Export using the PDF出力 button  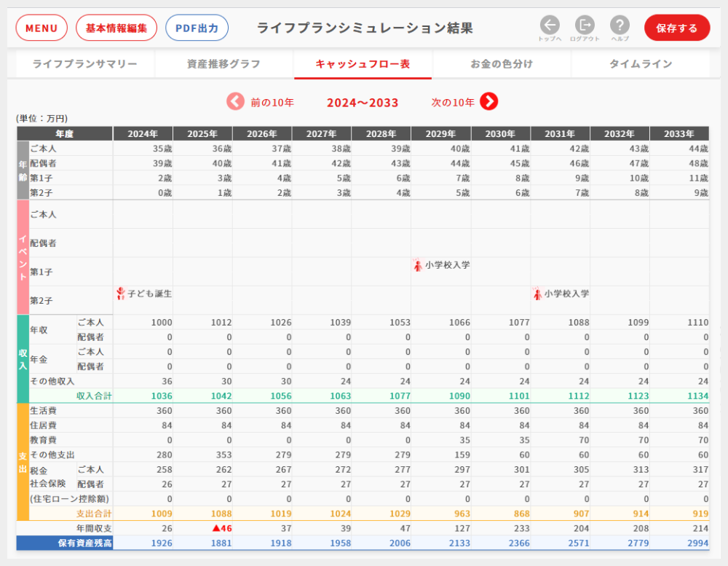(197, 28)
